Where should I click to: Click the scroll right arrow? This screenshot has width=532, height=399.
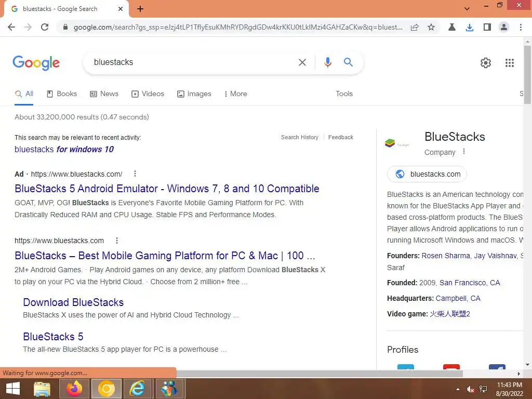519,374
